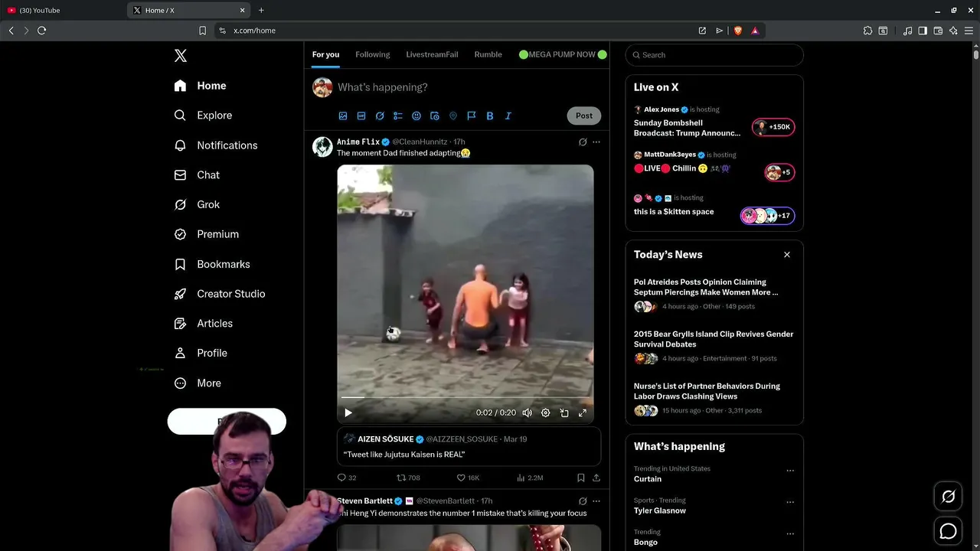Open Bookmarks in the sidebar
This screenshot has width=980, height=551.
[212, 264]
